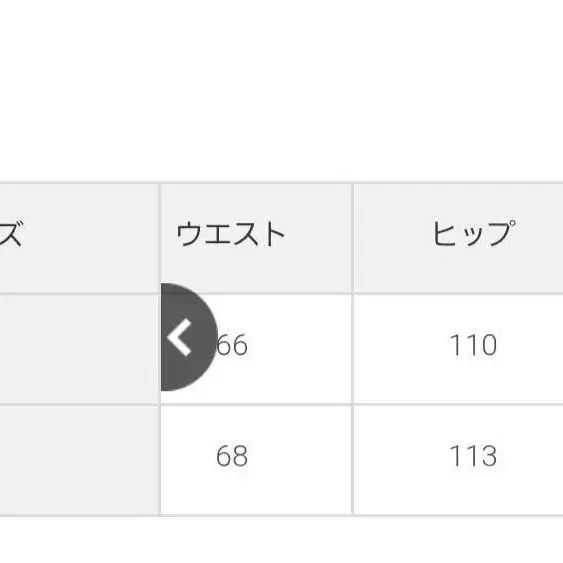Select the ウエスト column header
The height and width of the screenshot is (563, 563).
tap(256, 238)
